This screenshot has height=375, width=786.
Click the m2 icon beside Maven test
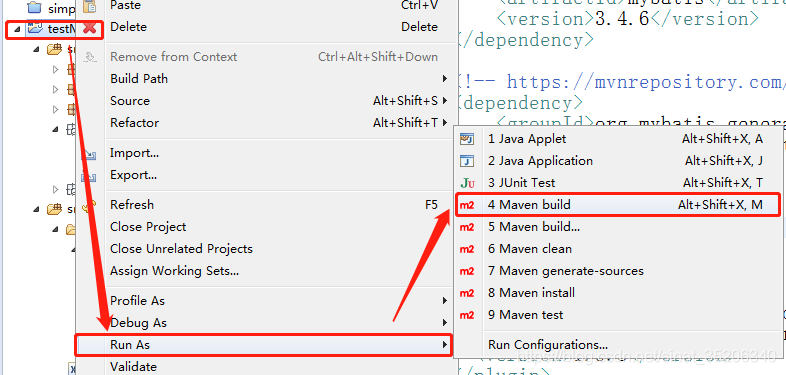(467, 315)
